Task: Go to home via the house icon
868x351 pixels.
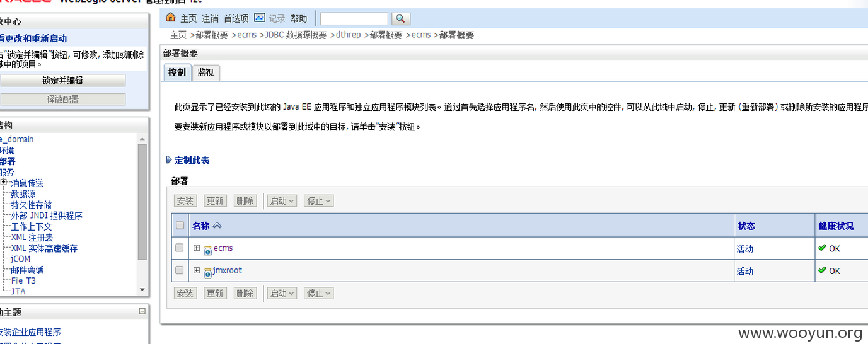Action: click(170, 18)
